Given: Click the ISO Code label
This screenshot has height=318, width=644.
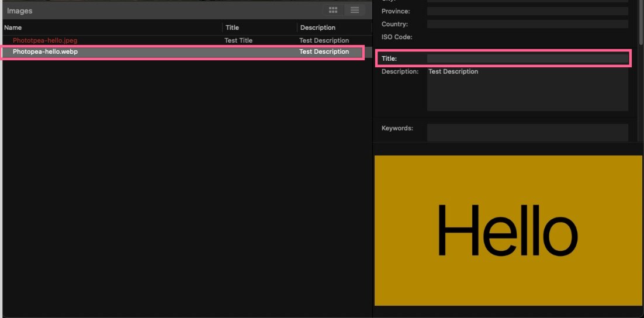Looking at the screenshot, I should (397, 37).
